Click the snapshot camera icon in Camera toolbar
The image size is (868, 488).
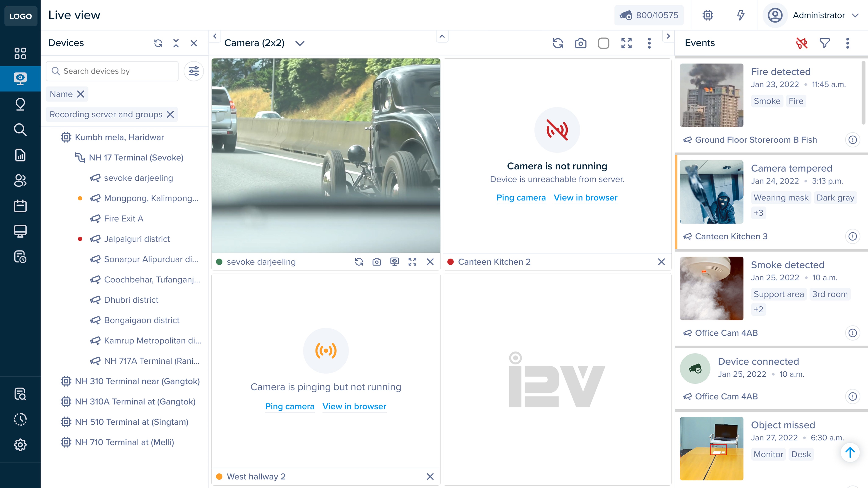pos(580,43)
